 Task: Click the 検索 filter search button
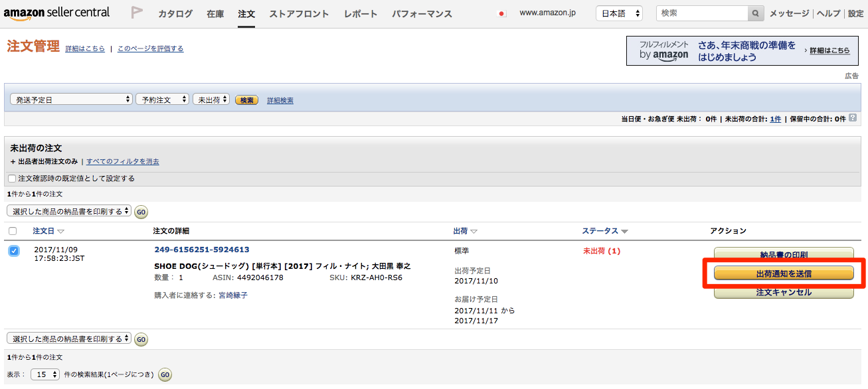247,100
